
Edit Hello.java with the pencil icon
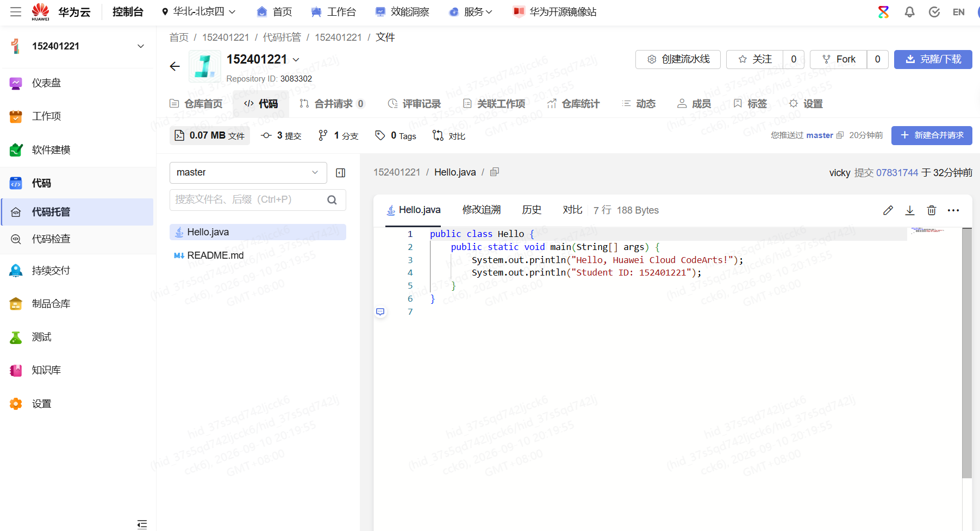pos(888,210)
